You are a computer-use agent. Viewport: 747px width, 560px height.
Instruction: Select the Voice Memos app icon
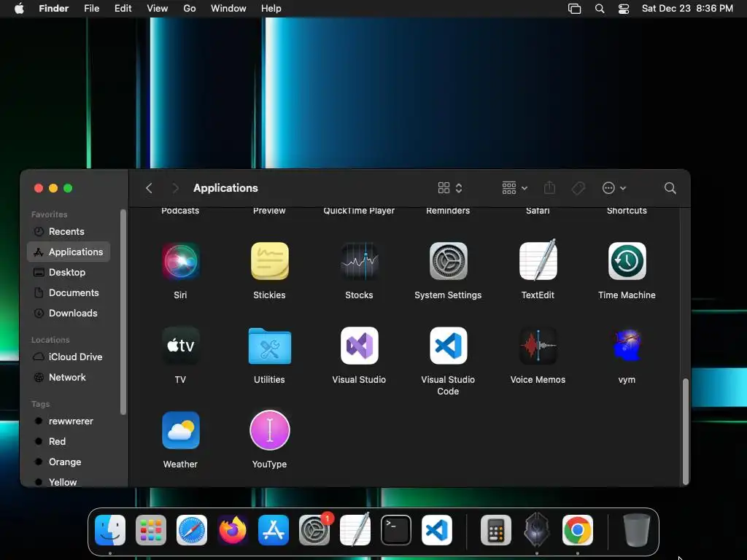[538, 346]
